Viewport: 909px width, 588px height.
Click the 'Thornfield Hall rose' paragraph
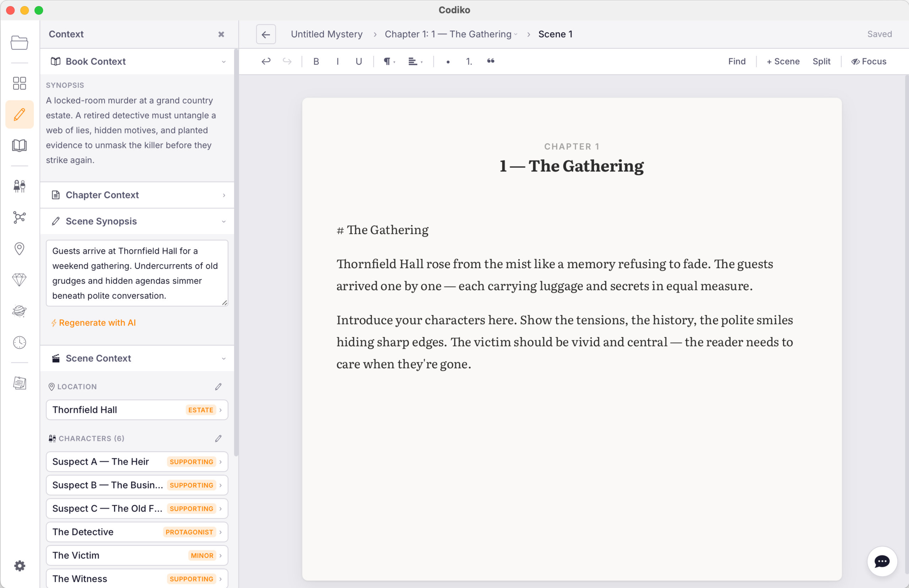[555, 274]
